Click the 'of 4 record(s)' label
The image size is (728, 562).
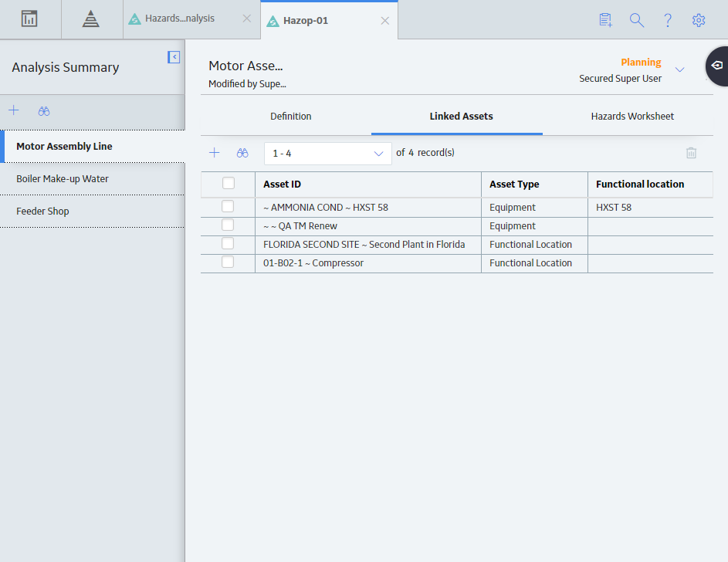425,153
